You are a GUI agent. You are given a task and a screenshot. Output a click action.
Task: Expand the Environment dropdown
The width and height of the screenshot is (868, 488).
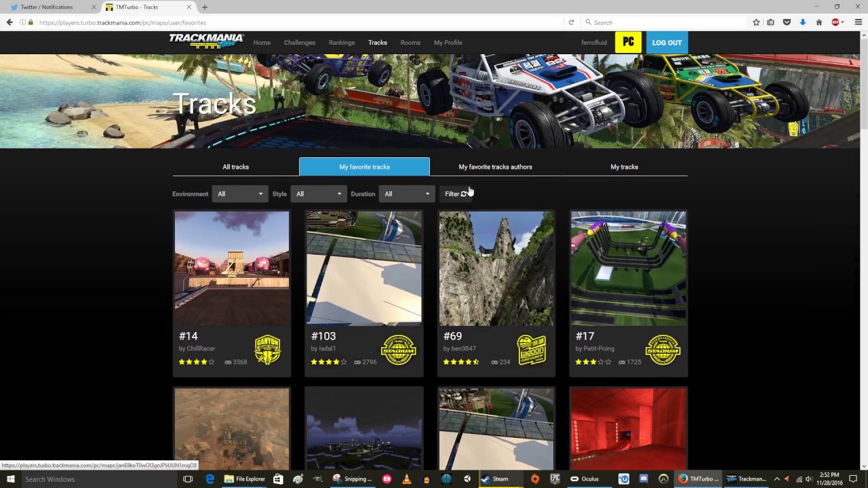pos(240,194)
